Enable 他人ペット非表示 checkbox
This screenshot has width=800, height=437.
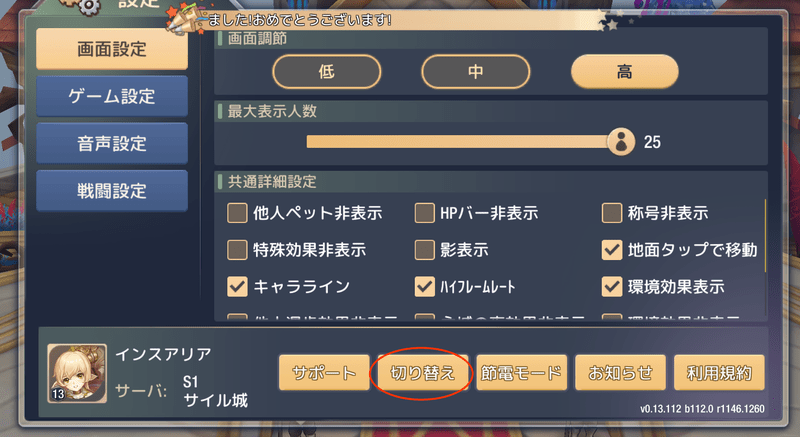tap(237, 213)
